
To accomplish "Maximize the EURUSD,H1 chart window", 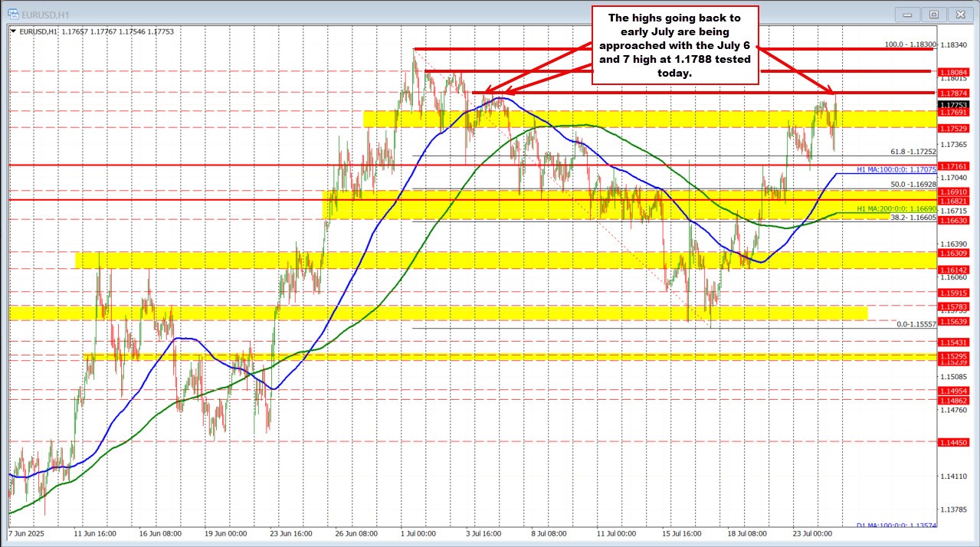I will pyautogui.click(x=934, y=14).
